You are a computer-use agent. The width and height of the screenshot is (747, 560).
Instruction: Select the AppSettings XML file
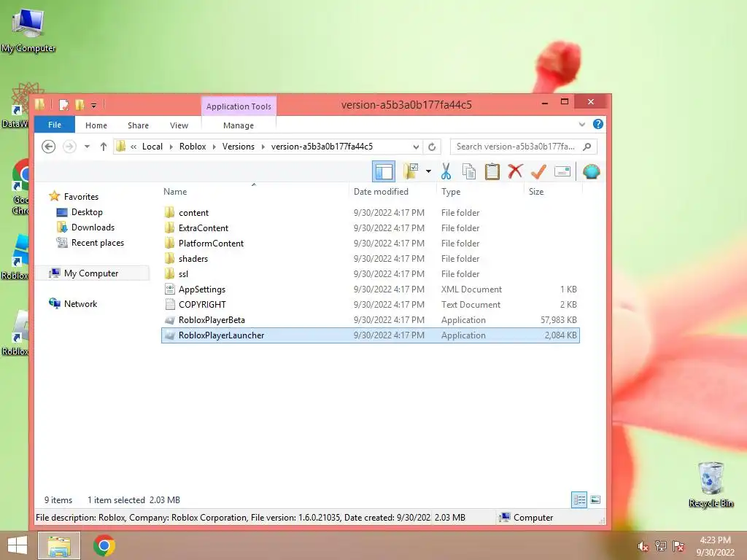click(x=370, y=289)
